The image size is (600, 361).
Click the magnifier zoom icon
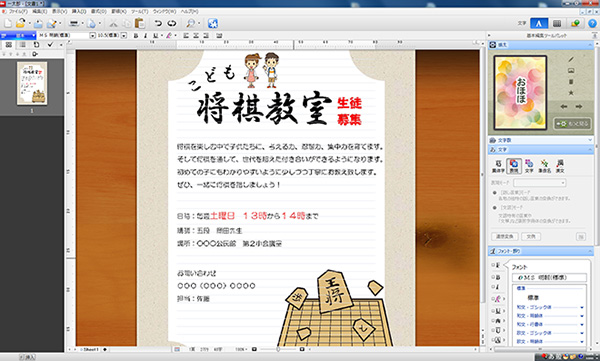point(190,23)
